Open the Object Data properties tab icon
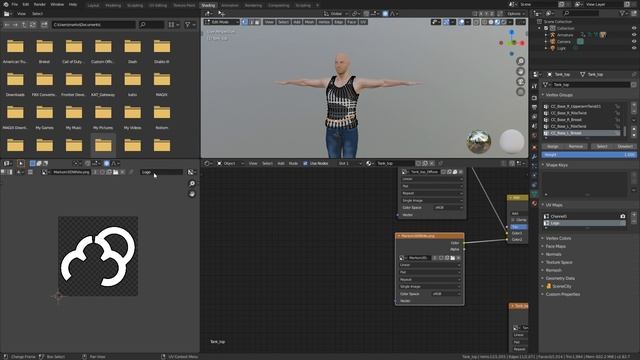This screenshot has height=360, width=640. (x=534, y=194)
